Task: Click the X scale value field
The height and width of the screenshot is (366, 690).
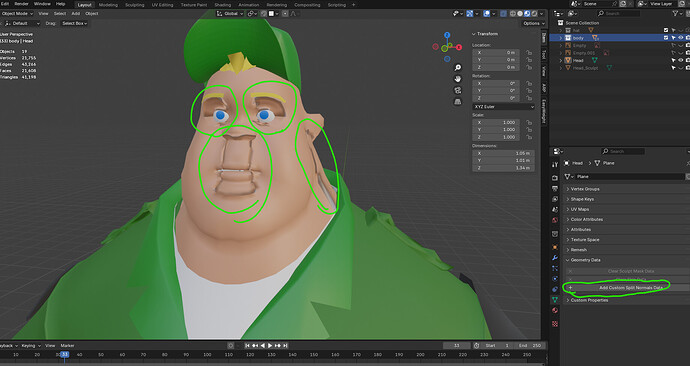Action: [497, 122]
